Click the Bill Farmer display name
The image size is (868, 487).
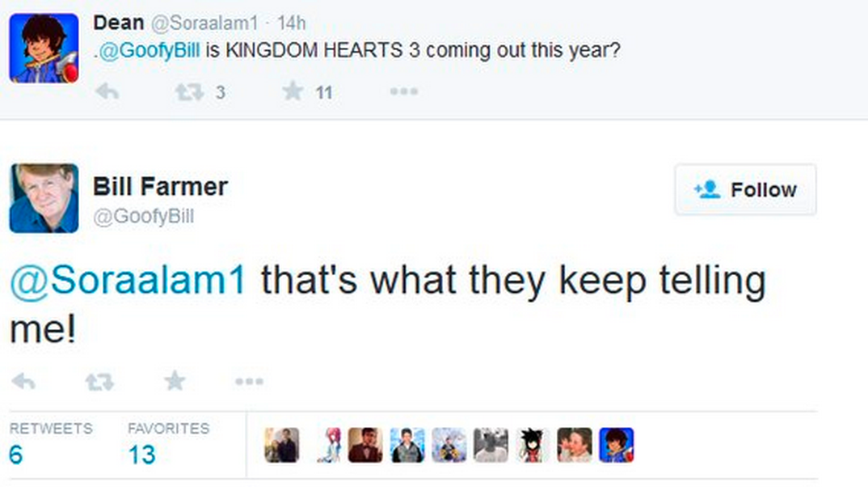coord(160,186)
